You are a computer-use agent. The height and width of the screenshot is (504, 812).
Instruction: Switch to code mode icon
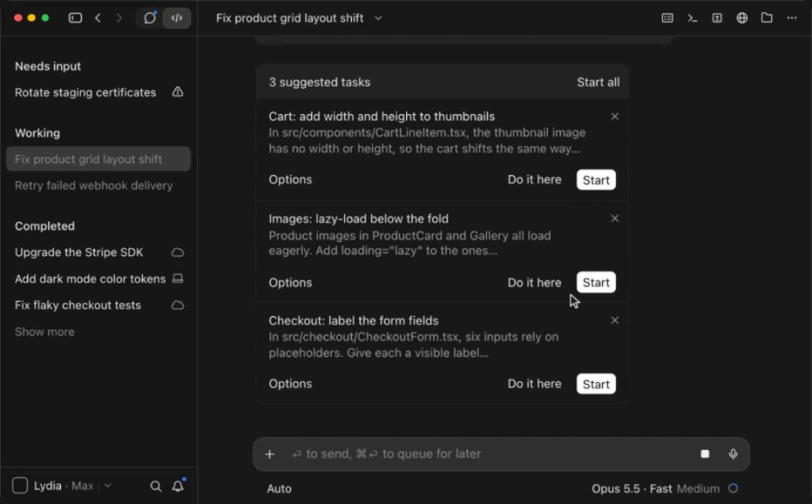click(177, 18)
